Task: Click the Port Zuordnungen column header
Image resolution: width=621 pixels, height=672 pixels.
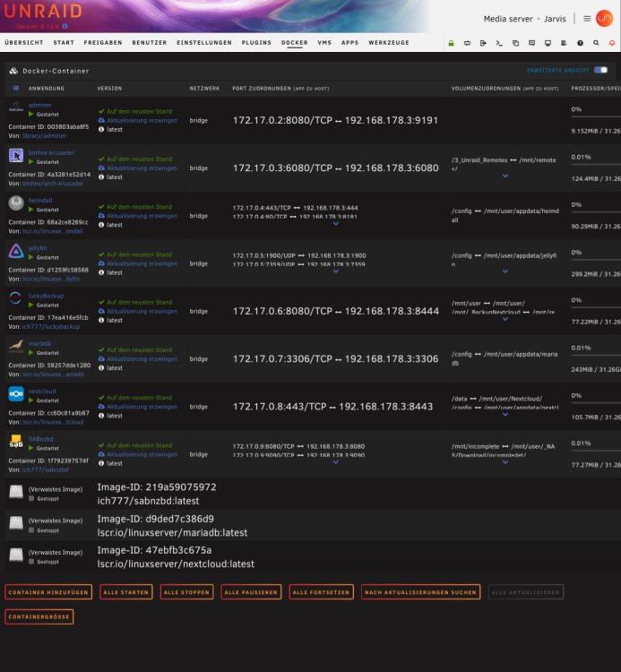Action: [280, 89]
